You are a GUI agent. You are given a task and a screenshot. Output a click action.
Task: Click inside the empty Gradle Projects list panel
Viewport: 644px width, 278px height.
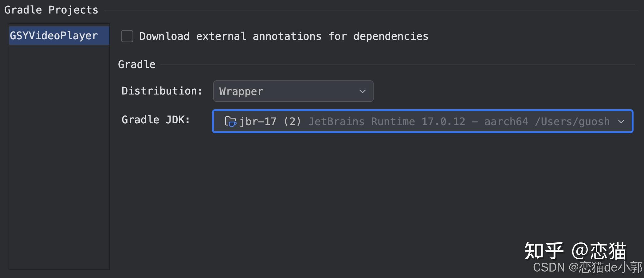(58, 153)
